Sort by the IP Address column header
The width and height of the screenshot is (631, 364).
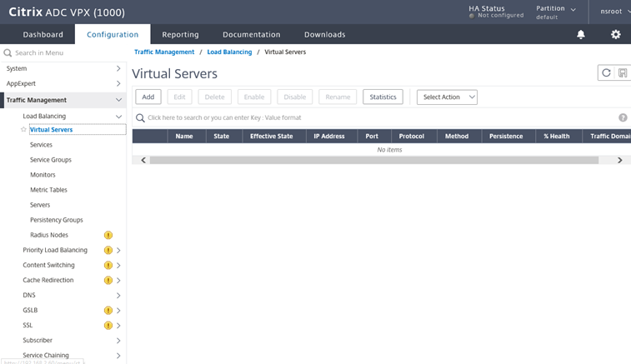click(x=329, y=136)
